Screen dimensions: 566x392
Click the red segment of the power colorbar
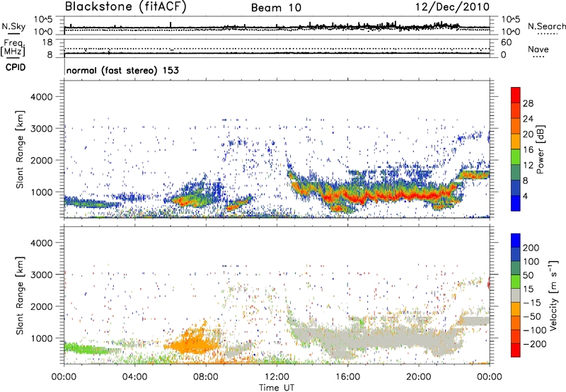coord(516,95)
